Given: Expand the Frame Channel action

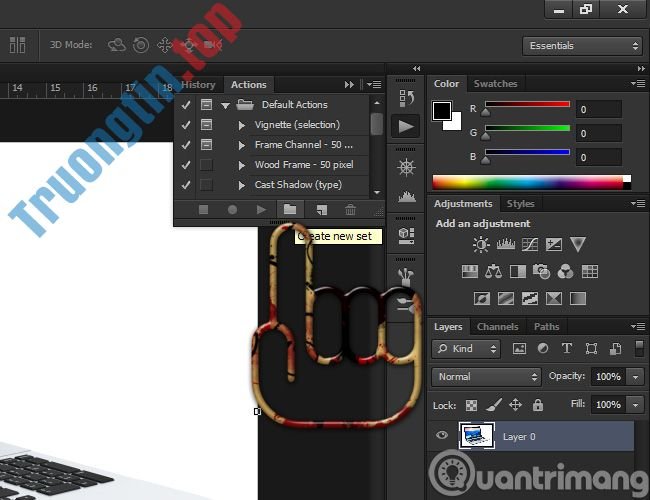Looking at the screenshot, I should click(x=242, y=145).
